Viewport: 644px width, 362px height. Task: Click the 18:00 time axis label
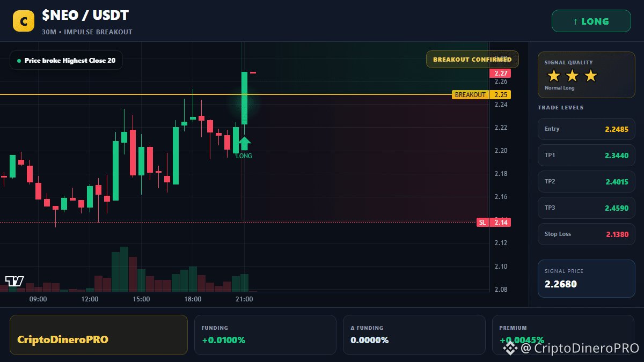pyautogui.click(x=193, y=299)
